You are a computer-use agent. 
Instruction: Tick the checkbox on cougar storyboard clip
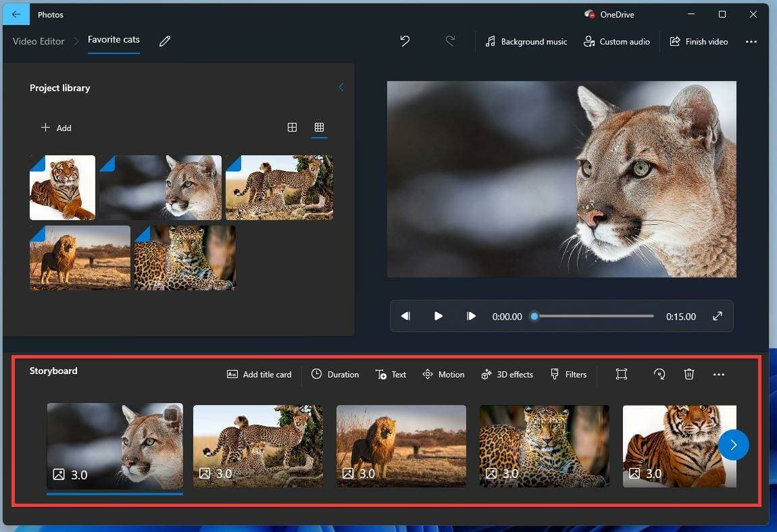[x=172, y=415]
